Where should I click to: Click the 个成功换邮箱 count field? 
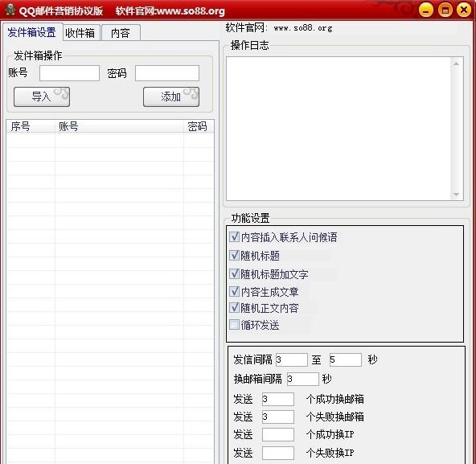pyautogui.click(x=278, y=399)
